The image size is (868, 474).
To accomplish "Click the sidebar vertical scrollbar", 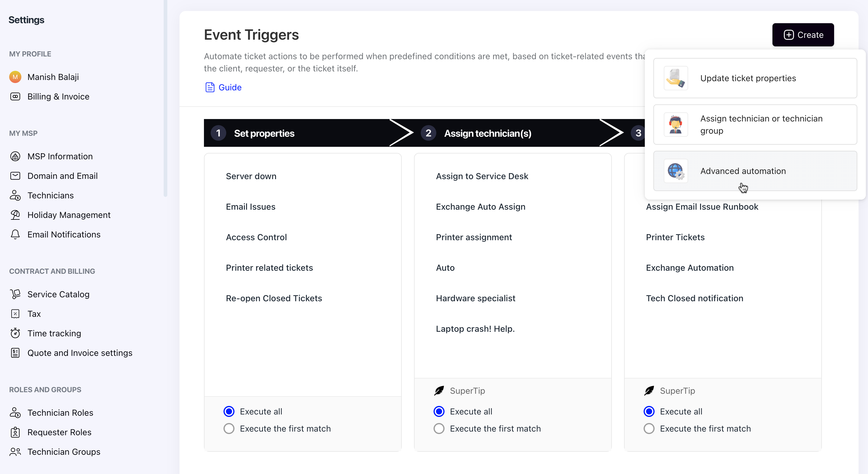I will point(165,98).
